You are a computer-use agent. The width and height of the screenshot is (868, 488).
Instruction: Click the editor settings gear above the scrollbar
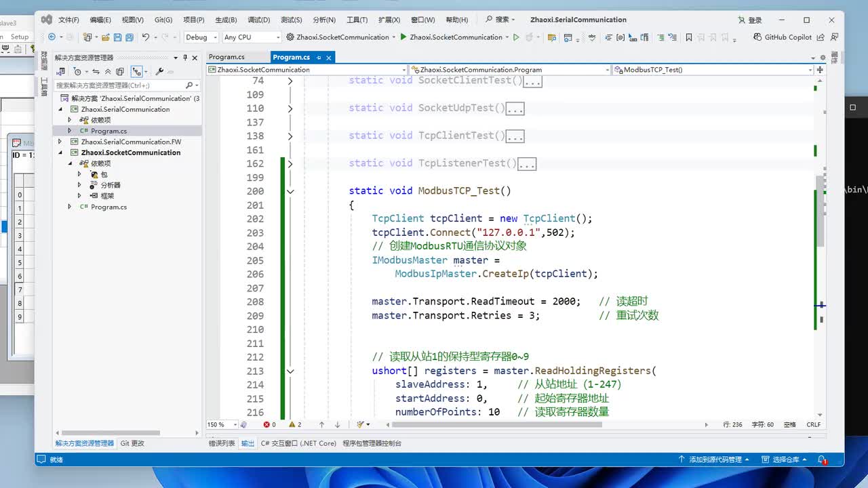(x=823, y=57)
